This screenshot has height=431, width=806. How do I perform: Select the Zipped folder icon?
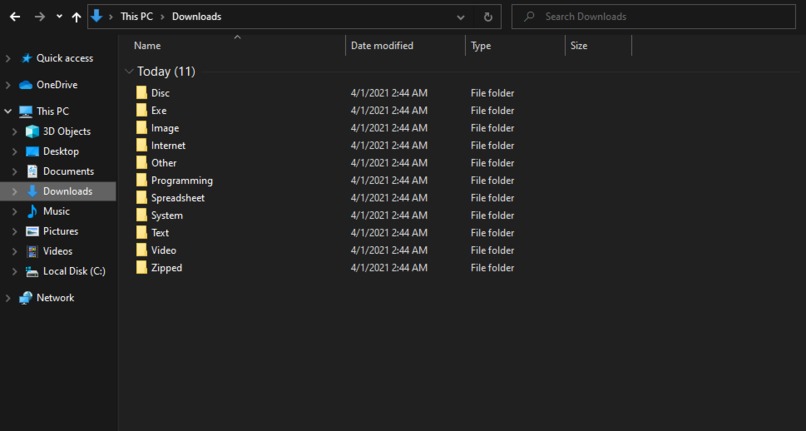tap(141, 267)
